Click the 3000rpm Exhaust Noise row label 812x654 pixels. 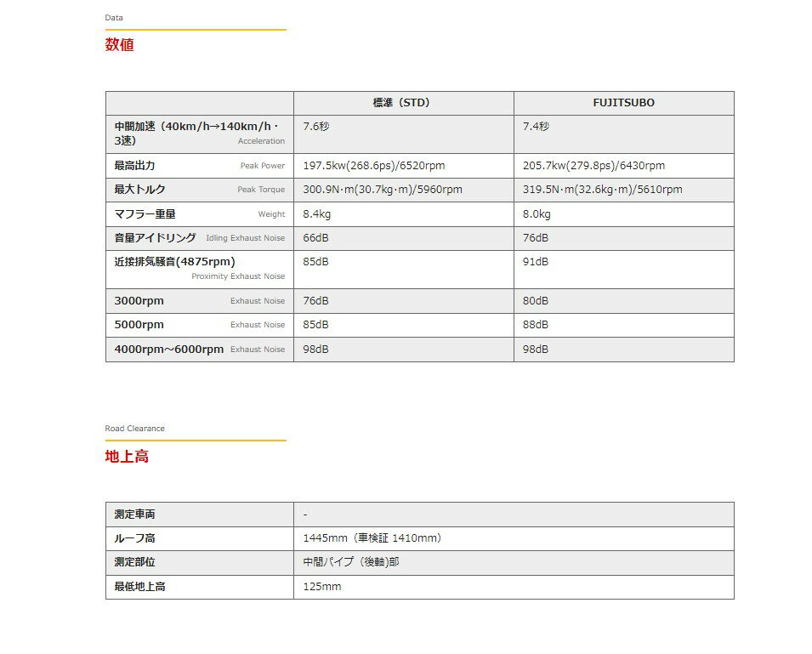[199, 301]
